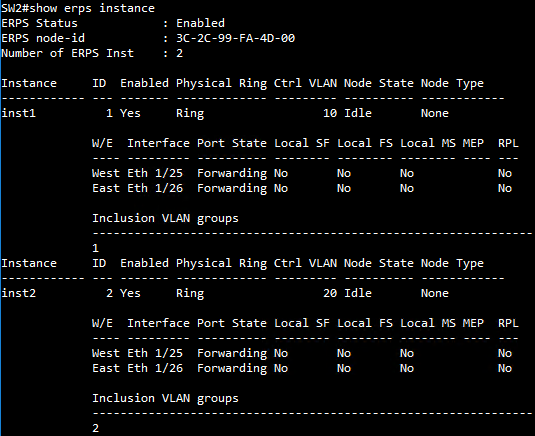Viewport: 535px width, 436px height.
Task: Click the Idle node state of inst2
Action: pyautogui.click(x=358, y=293)
